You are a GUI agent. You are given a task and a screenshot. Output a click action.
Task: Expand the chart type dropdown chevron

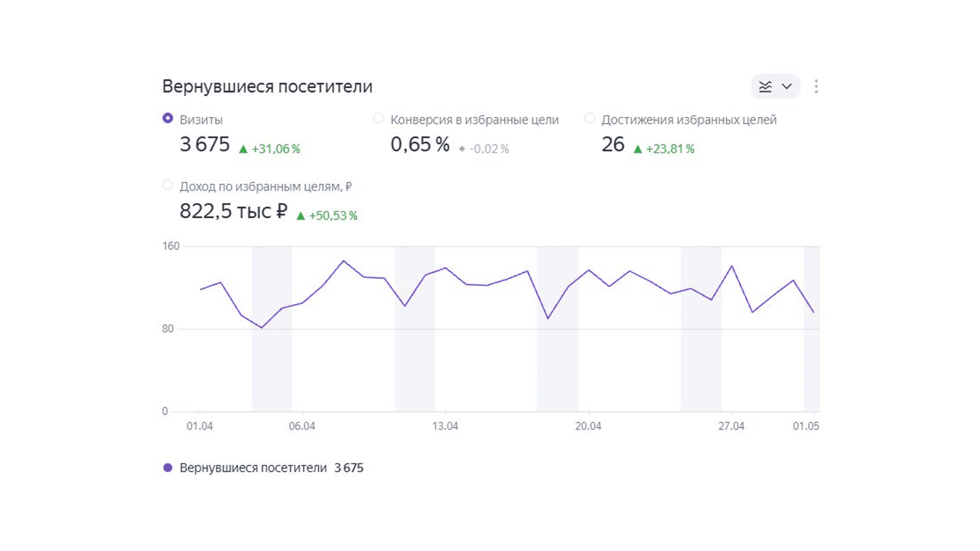coord(787,87)
